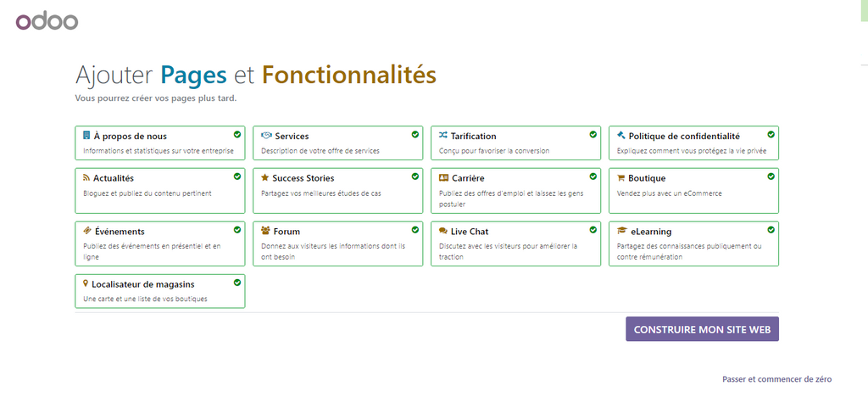868x403 pixels.
Task: Deselect the checkmark on Live Chat card
Action: coord(593,229)
